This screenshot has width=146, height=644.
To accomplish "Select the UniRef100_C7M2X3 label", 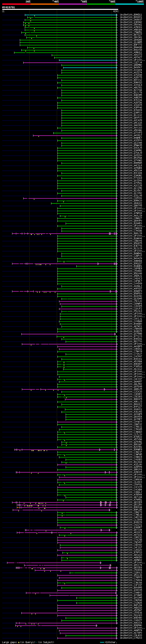I will [131, 638].
